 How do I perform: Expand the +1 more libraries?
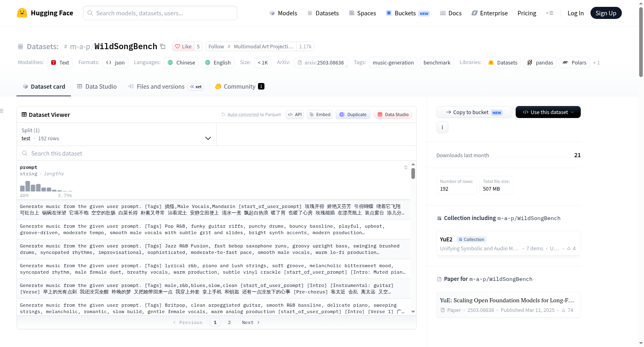click(597, 62)
